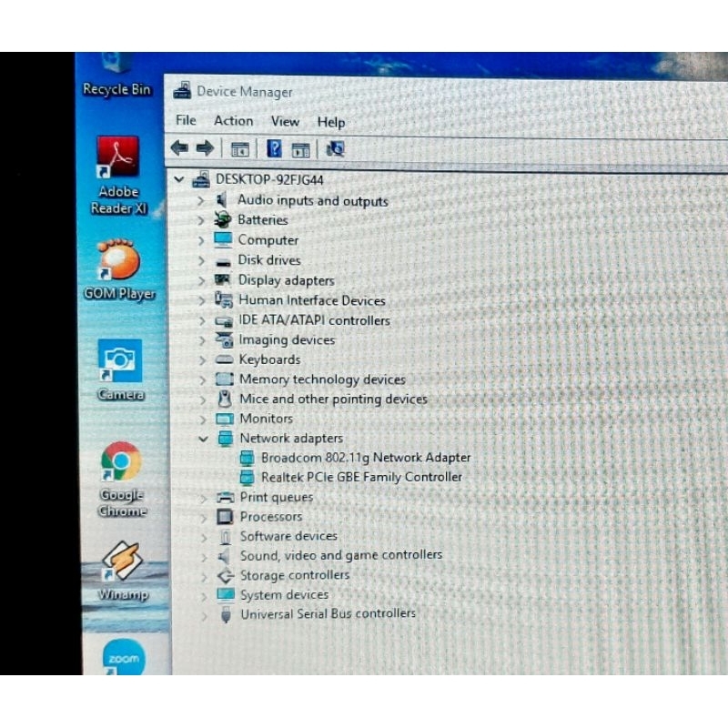Expand IDE ATA/ATAPI controllers
The image size is (728, 728).
coord(202,320)
